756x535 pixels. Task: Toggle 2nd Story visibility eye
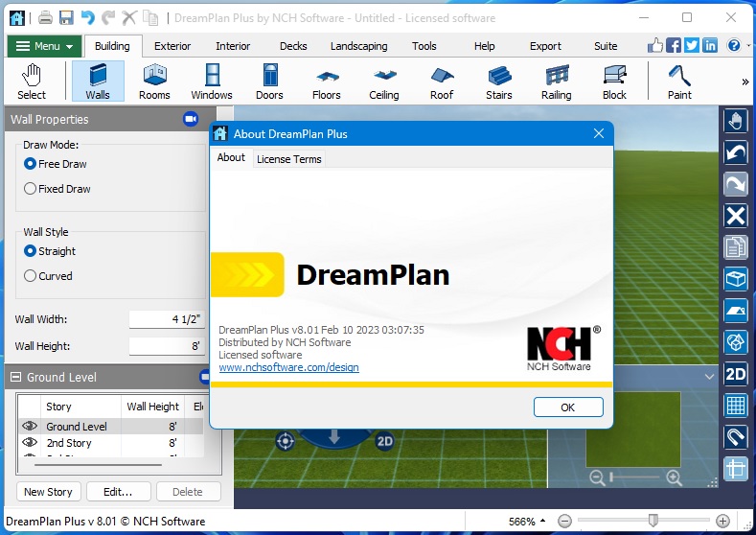tap(30, 442)
